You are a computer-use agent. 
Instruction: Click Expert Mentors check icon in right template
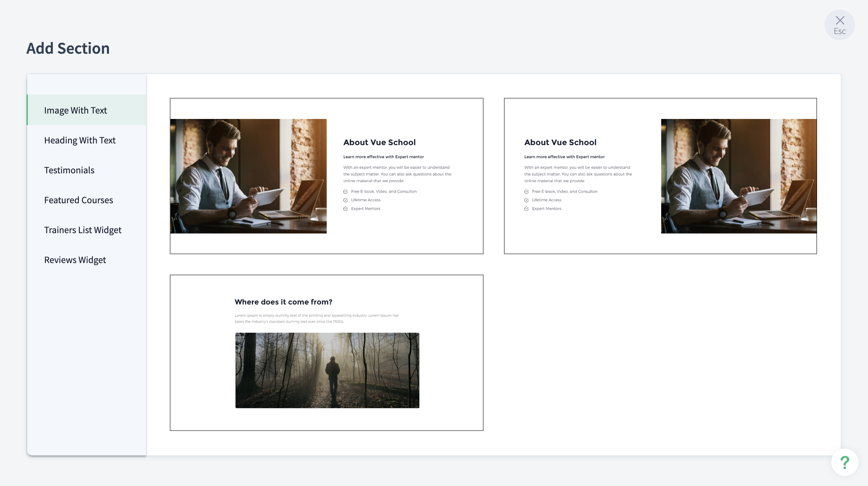tap(526, 209)
